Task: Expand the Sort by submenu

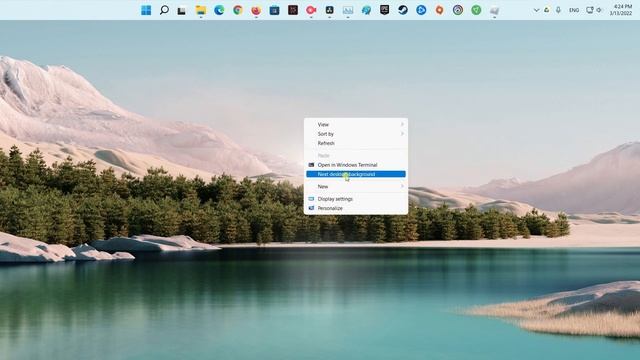Action: pyautogui.click(x=356, y=134)
